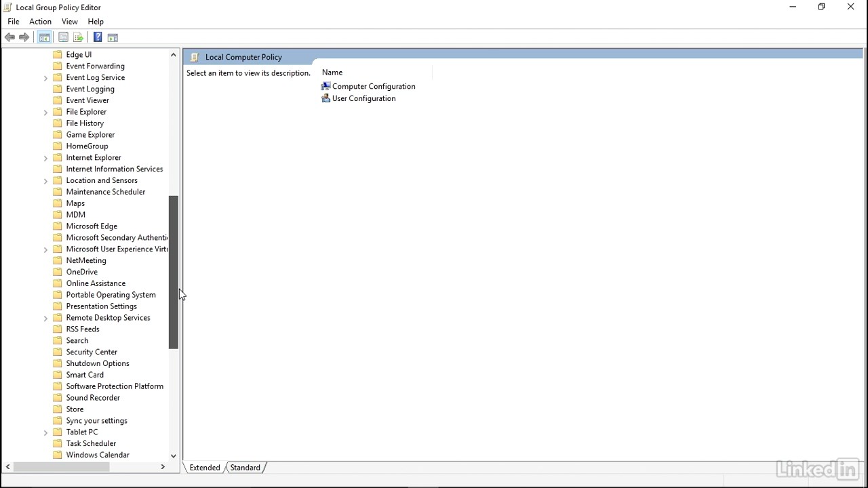This screenshot has width=868, height=488.
Task: Toggle the Show/Hide Action Pane toolbar icon
Action: coord(113,37)
